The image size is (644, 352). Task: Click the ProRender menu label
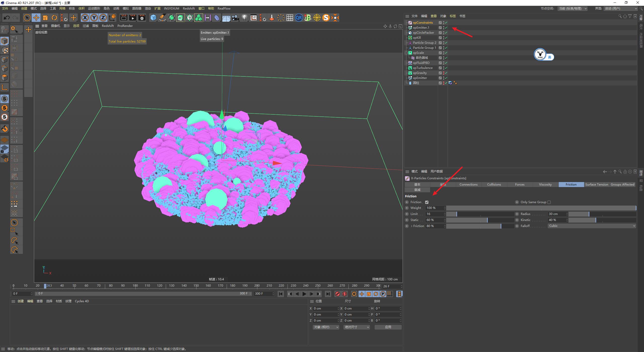click(x=125, y=26)
